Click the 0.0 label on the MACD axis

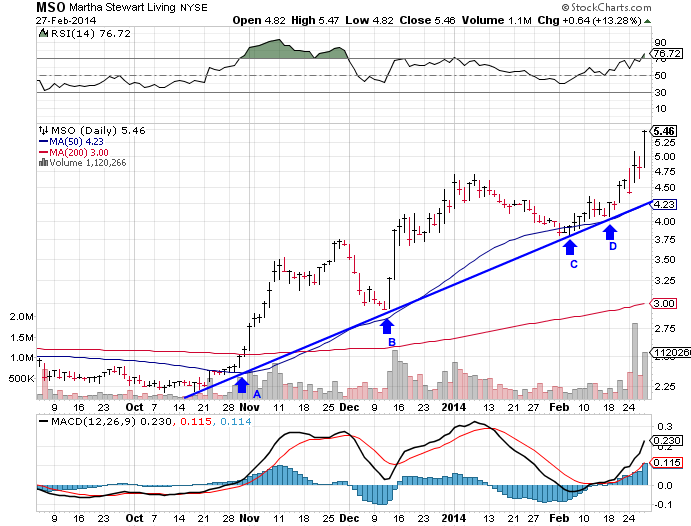tap(665, 485)
